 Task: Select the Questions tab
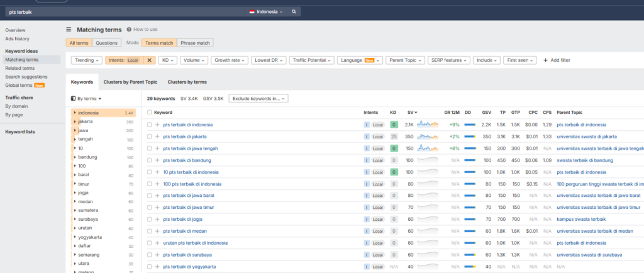tap(107, 43)
